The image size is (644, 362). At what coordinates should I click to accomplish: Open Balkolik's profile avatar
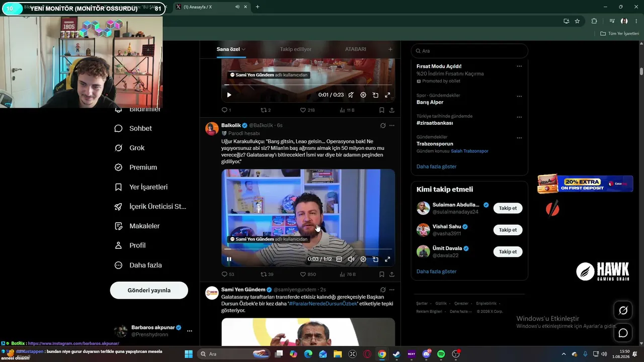pyautogui.click(x=212, y=128)
